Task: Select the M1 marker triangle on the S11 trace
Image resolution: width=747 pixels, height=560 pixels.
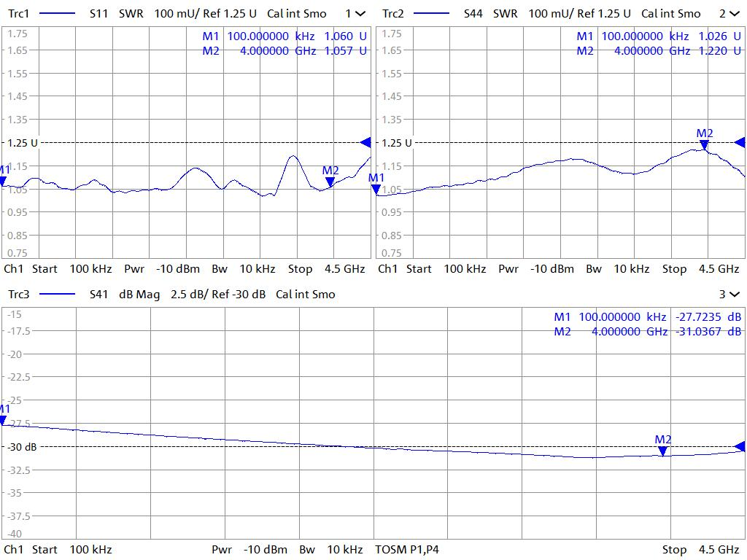Action: pos(4,181)
